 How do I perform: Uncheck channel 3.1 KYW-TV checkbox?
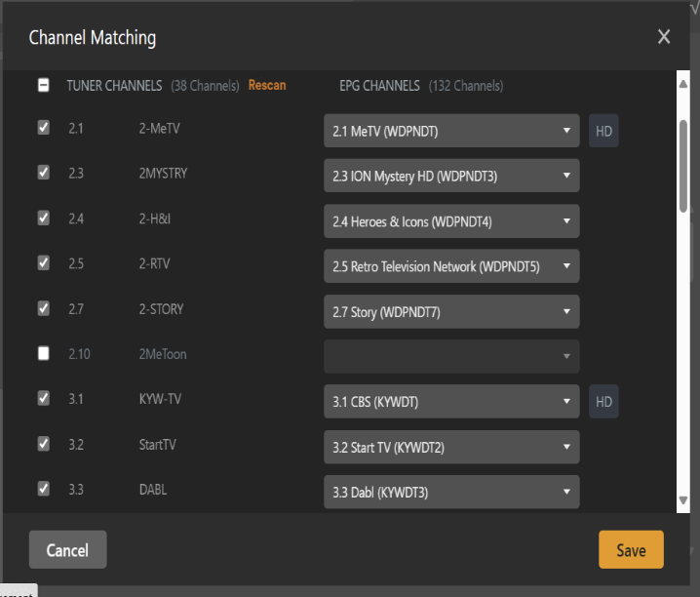43,398
